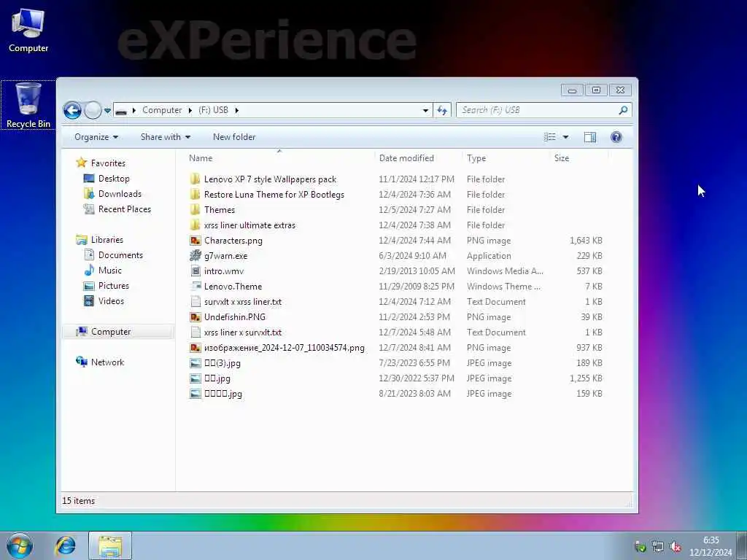Image resolution: width=747 pixels, height=560 pixels.
Task: Maximize the USB Explorer window
Action: click(596, 90)
